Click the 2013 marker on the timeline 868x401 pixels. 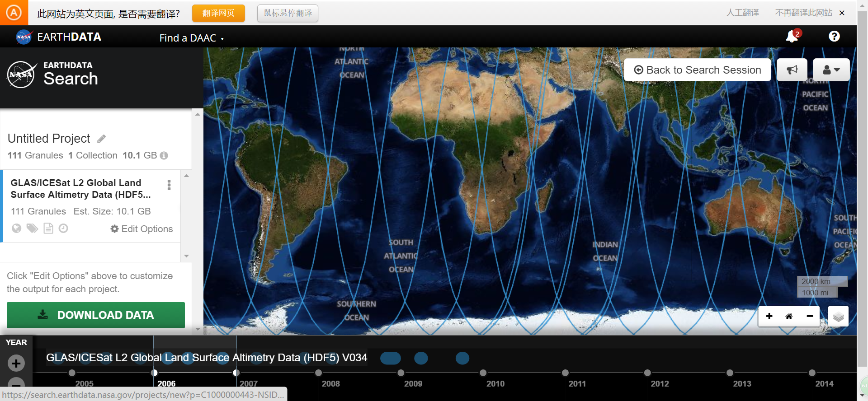[x=730, y=373]
